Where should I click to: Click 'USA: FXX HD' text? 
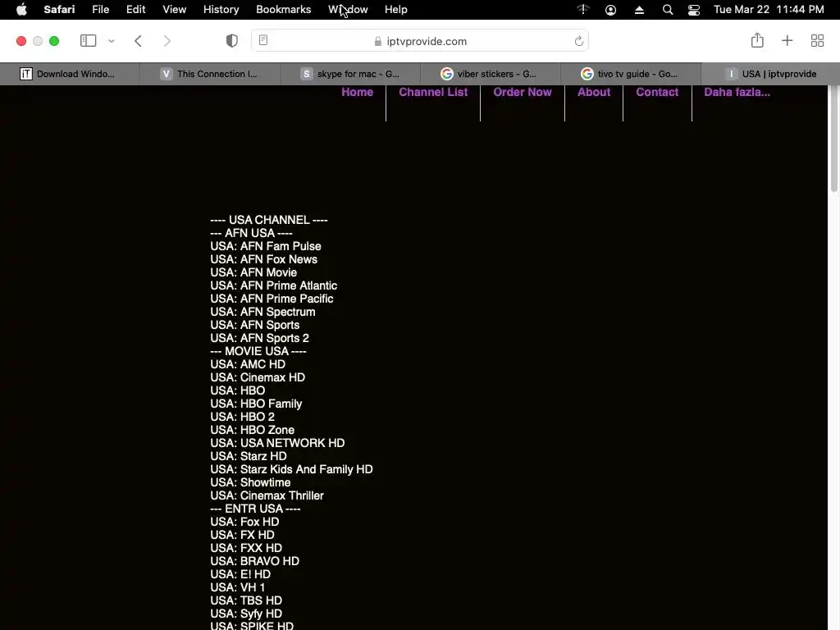[x=246, y=548]
